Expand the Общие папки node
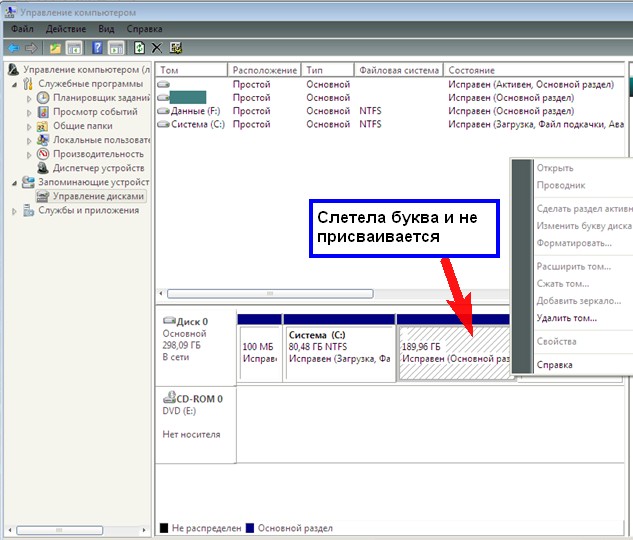Image resolution: width=633 pixels, height=540 pixels. pyautogui.click(x=29, y=126)
